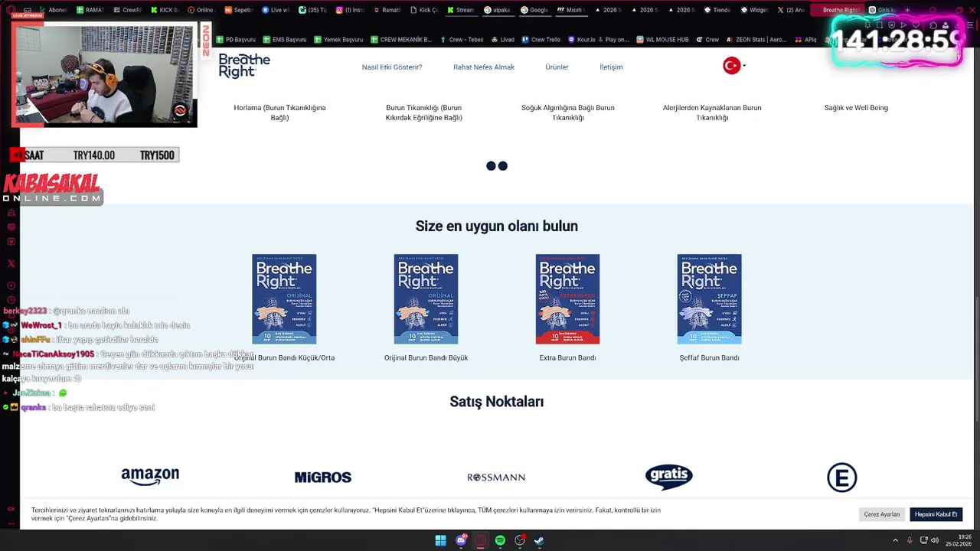
Task: Open PD Başvuru bookmark
Action: (236, 40)
